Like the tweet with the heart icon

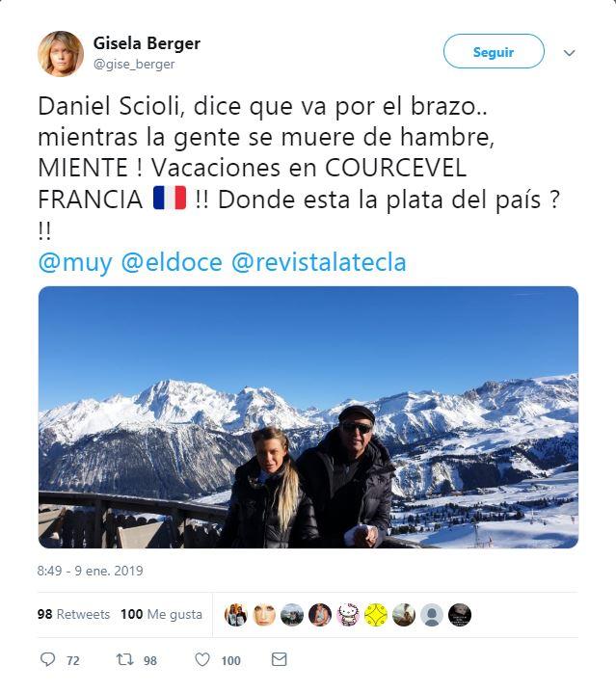point(202,660)
